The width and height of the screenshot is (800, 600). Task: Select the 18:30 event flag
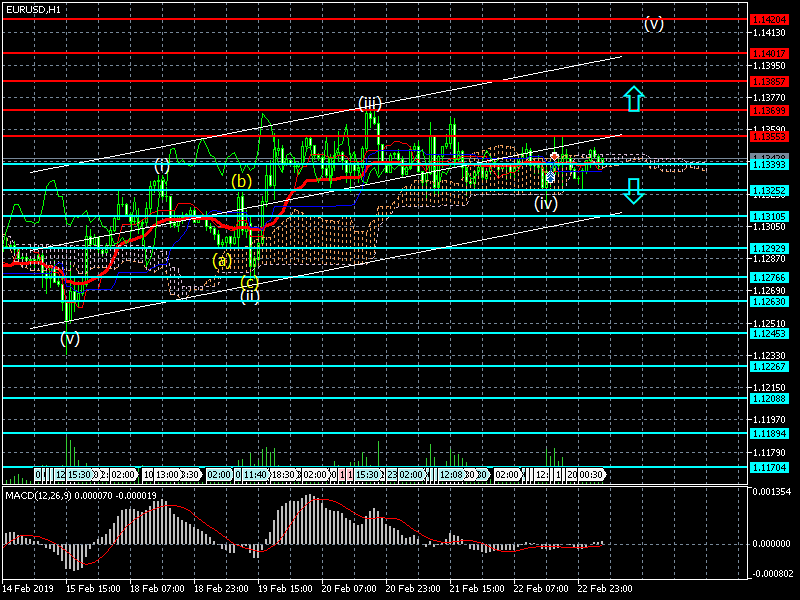pyautogui.click(x=284, y=475)
